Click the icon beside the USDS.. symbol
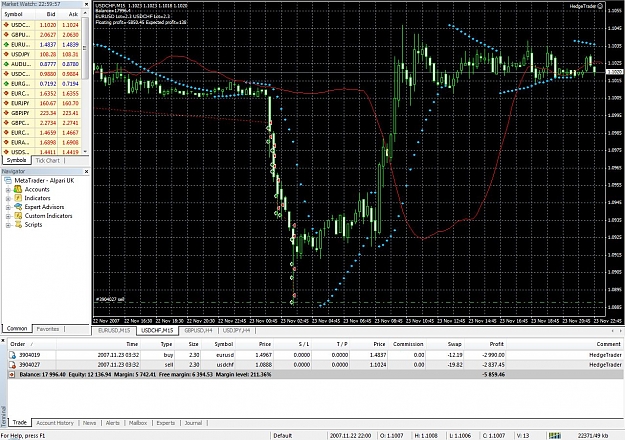625x440 pixels. pos(6,152)
